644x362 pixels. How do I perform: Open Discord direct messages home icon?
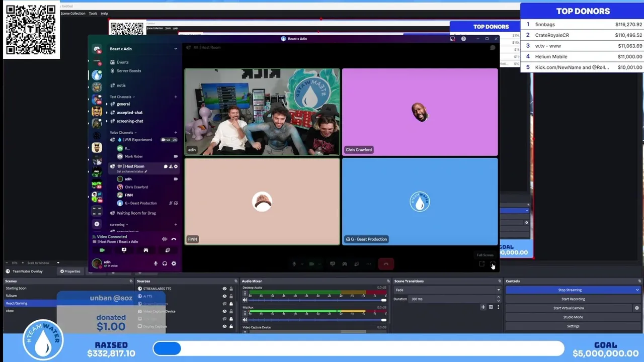click(97, 49)
